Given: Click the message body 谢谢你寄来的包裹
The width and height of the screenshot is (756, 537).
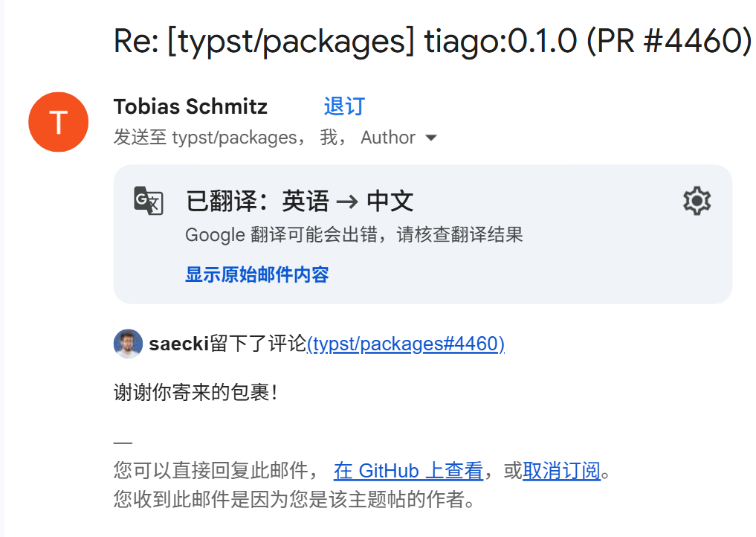Looking at the screenshot, I should (196, 392).
